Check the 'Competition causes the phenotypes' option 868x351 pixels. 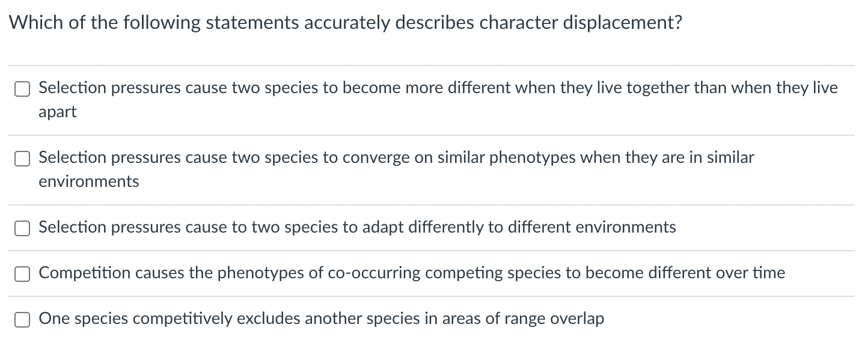click(x=22, y=273)
